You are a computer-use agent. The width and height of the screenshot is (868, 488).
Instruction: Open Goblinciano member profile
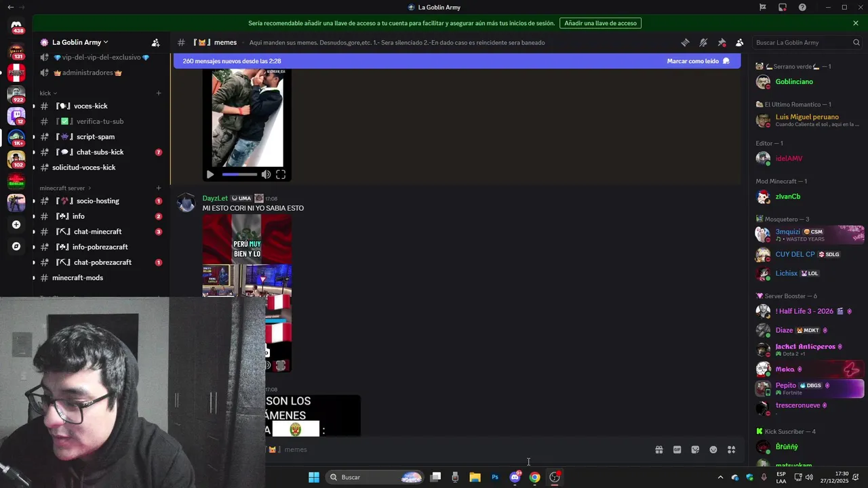click(x=808, y=82)
